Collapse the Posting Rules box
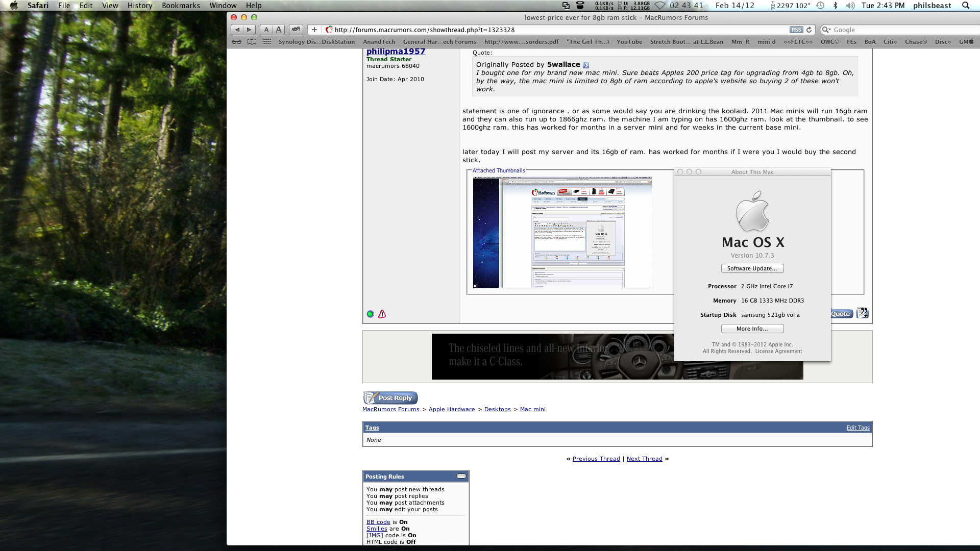The image size is (980, 551). click(461, 476)
